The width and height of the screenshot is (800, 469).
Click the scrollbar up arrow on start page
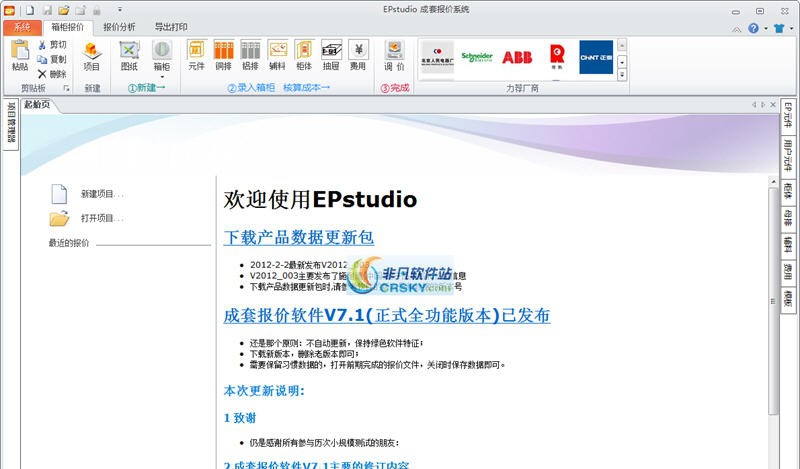click(773, 182)
